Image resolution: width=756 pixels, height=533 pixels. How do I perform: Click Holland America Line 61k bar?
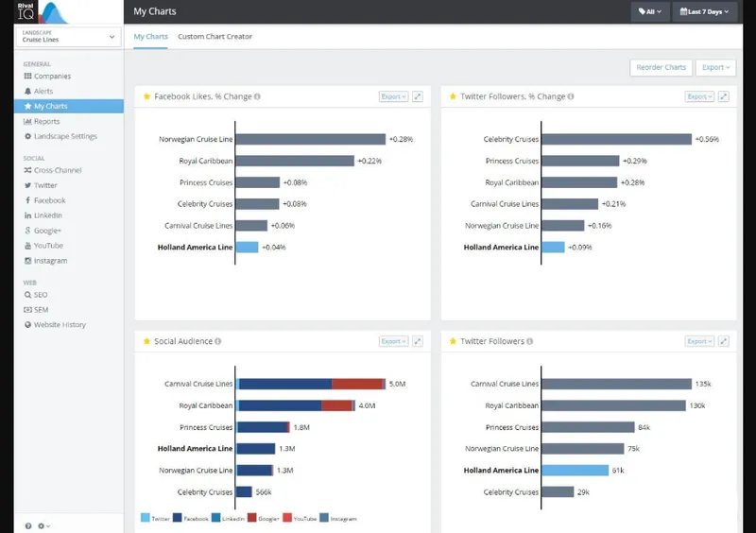pos(576,471)
